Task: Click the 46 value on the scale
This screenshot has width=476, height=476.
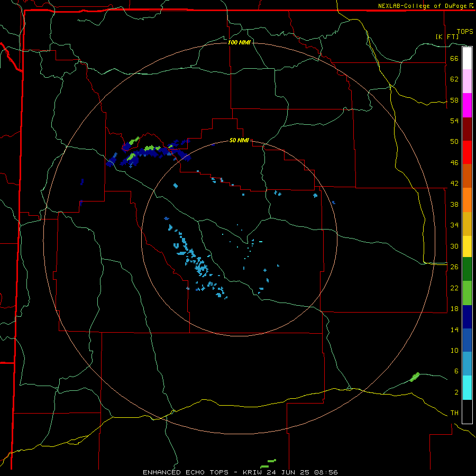Action: coord(454,163)
